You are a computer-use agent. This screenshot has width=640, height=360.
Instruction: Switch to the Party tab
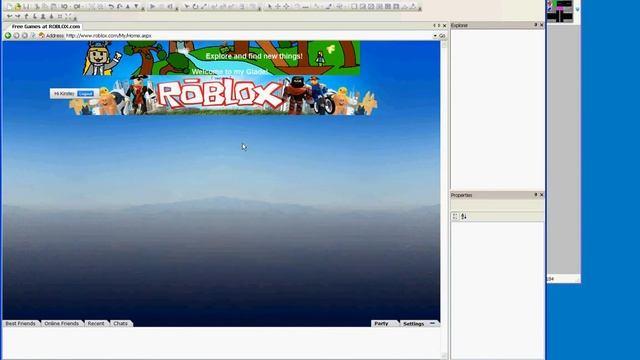pyautogui.click(x=381, y=323)
